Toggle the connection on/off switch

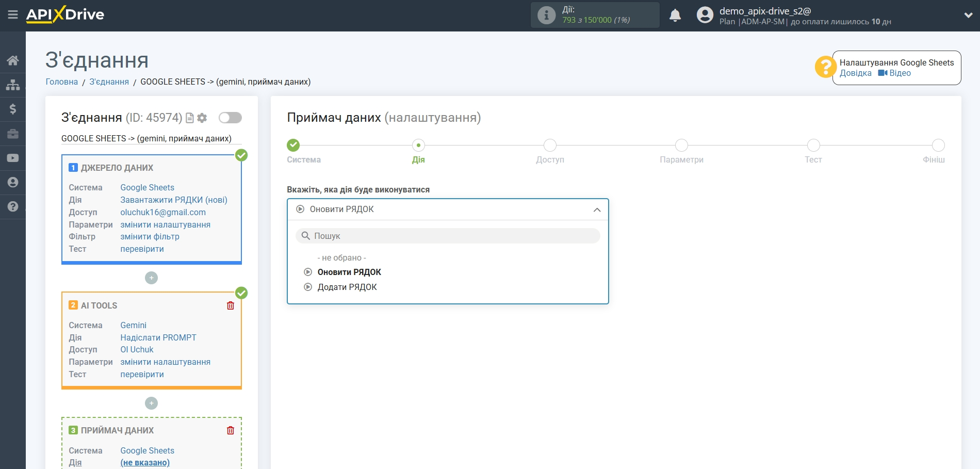(x=230, y=118)
